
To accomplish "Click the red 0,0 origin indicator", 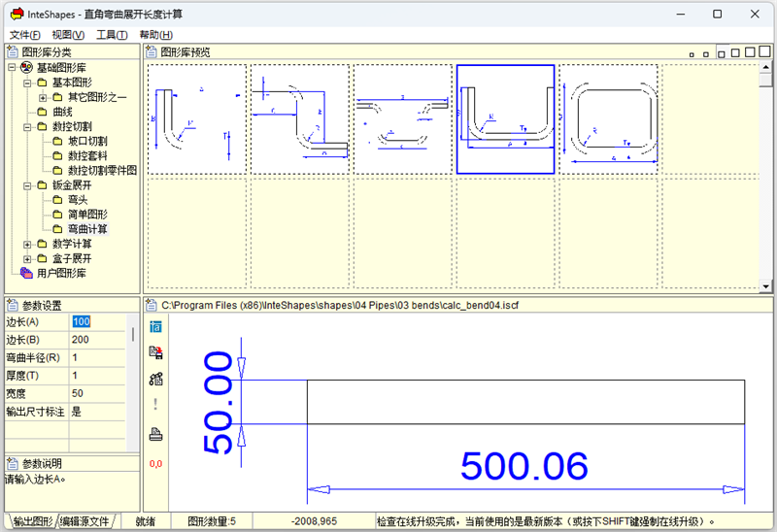I will [155, 464].
